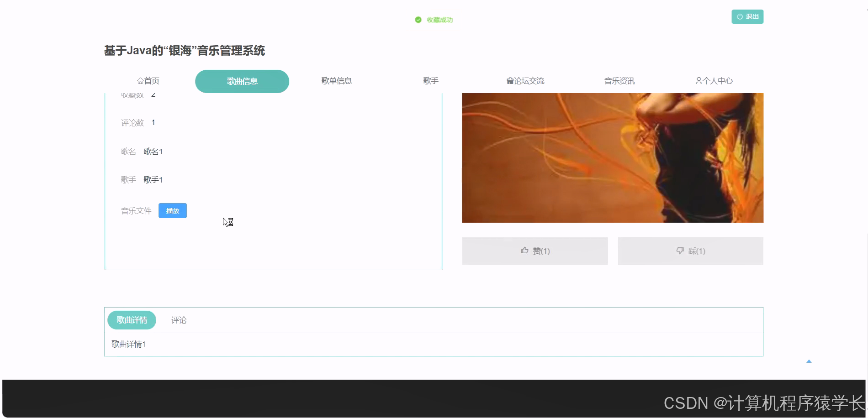
Task: Click the home icon beside 首页
Action: pos(140,80)
